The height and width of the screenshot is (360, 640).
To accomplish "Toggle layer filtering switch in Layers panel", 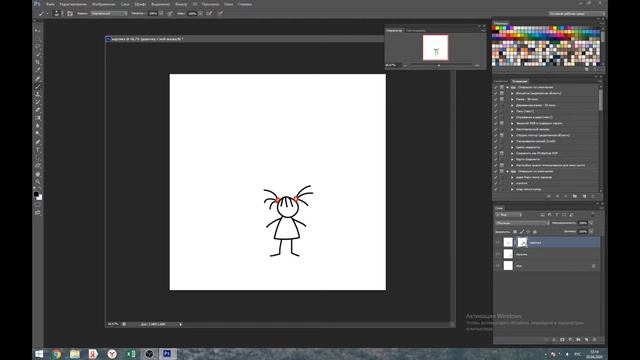I will point(592,215).
